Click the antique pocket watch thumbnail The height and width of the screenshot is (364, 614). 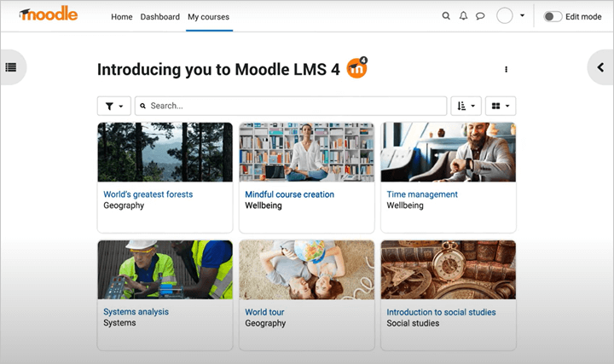tap(449, 269)
